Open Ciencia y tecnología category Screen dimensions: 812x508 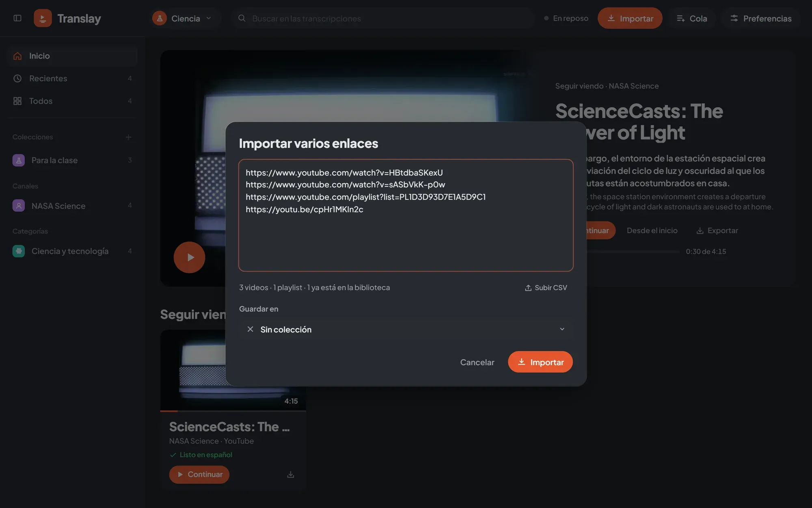[72, 252]
